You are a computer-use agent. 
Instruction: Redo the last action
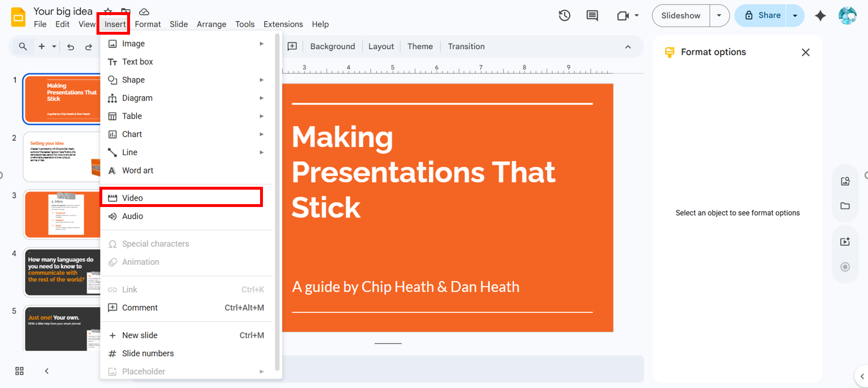click(88, 47)
